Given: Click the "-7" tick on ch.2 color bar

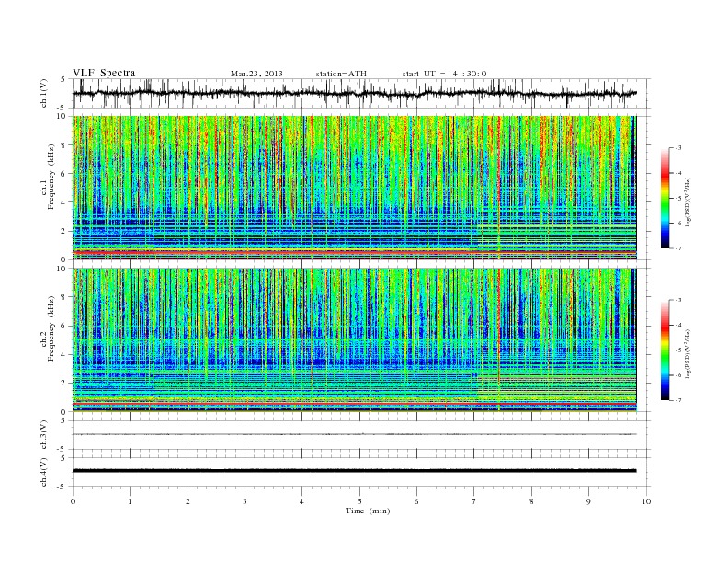Looking at the screenshot, I should 677,400.
